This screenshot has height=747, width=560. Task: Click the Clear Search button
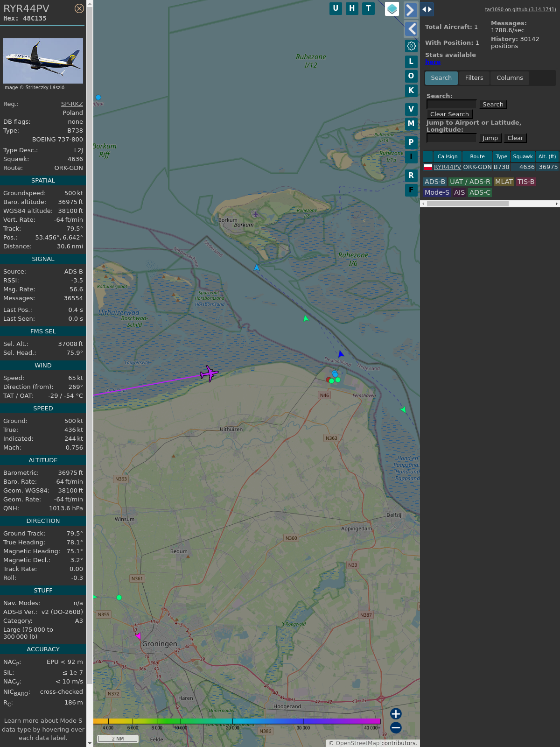tap(449, 114)
